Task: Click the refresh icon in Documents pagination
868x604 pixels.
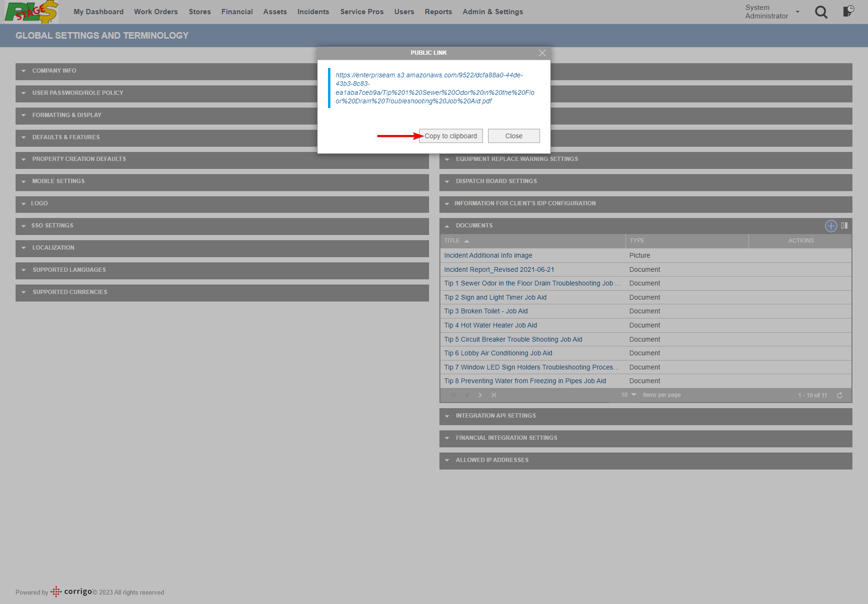Action: pos(840,395)
